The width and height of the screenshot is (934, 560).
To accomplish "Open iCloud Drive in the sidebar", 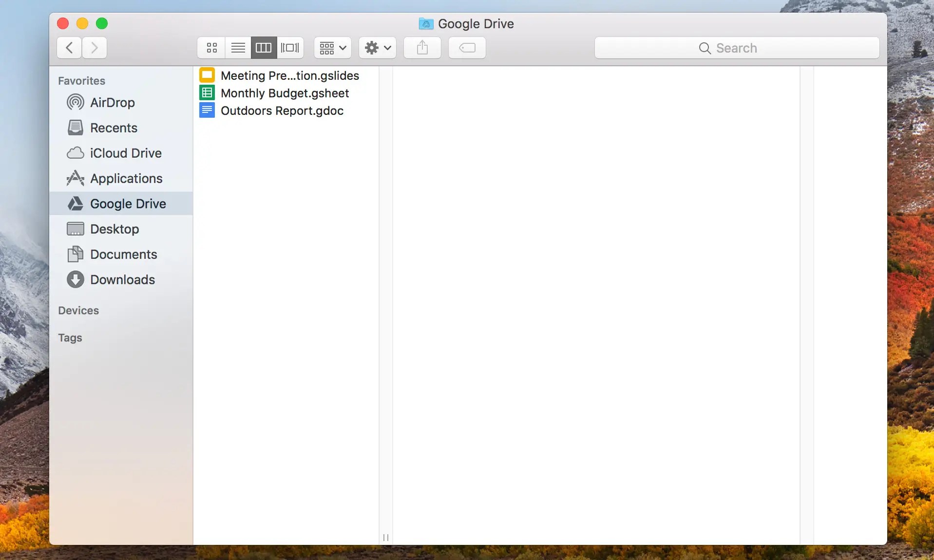I will click(121, 153).
